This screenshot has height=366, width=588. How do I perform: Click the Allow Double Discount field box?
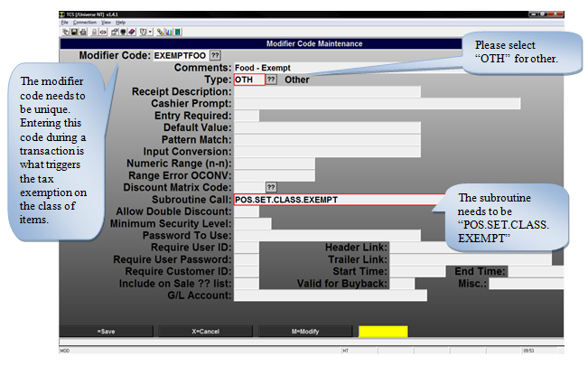[246, 211]
